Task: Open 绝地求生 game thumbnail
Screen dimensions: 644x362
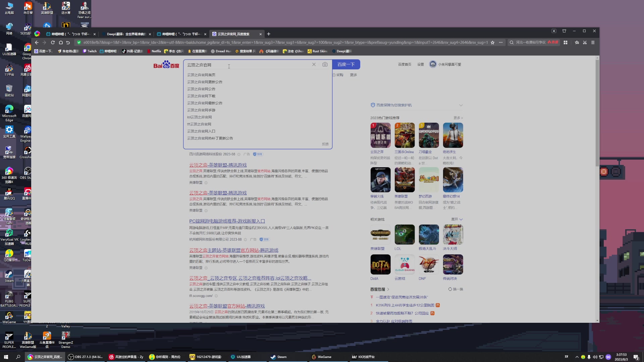Action: pyautogui.click(x=453, y=135)
